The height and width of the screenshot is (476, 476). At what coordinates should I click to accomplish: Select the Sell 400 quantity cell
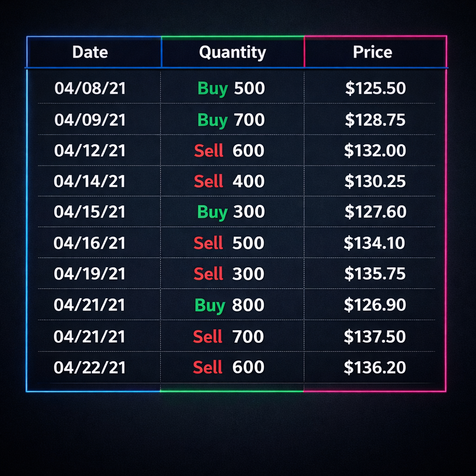(229, 181)
